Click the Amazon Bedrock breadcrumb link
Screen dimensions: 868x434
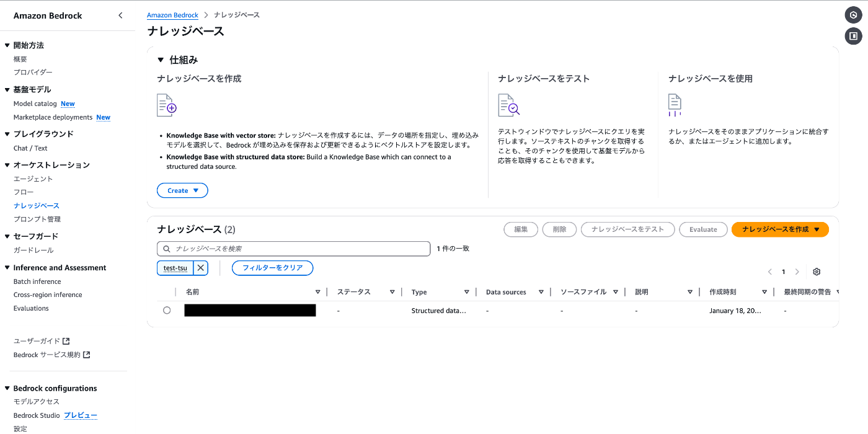[172, 15]
